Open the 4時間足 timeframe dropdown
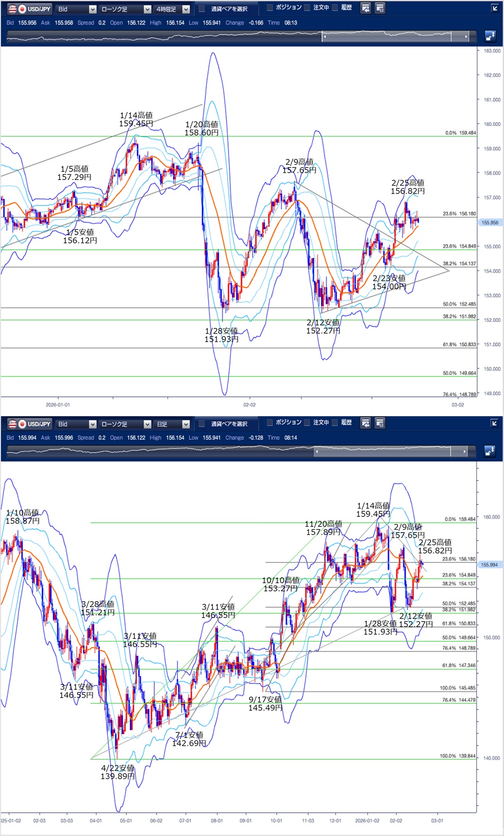 coord(172,9)
